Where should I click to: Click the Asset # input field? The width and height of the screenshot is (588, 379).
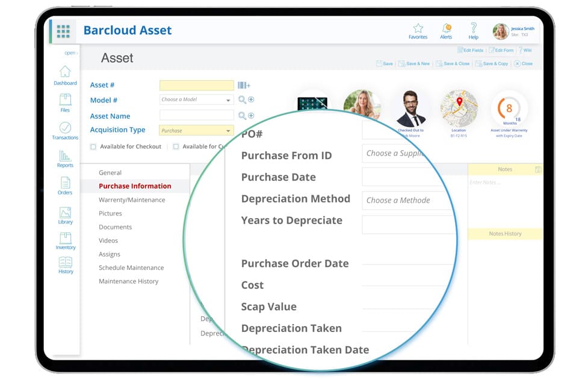196,86
